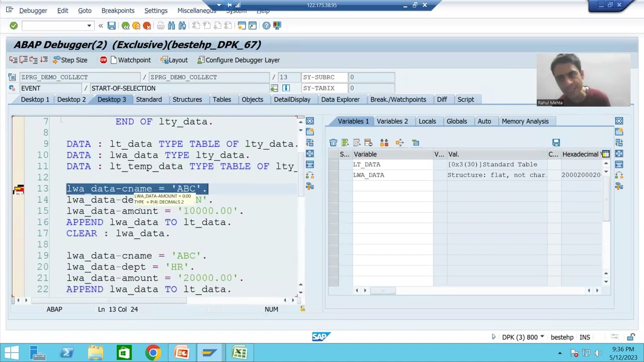This screenshot has height=362, width=644.
Task: Click the table settings icon beside Hexadecimal column
Action: (x=606, y=154)
